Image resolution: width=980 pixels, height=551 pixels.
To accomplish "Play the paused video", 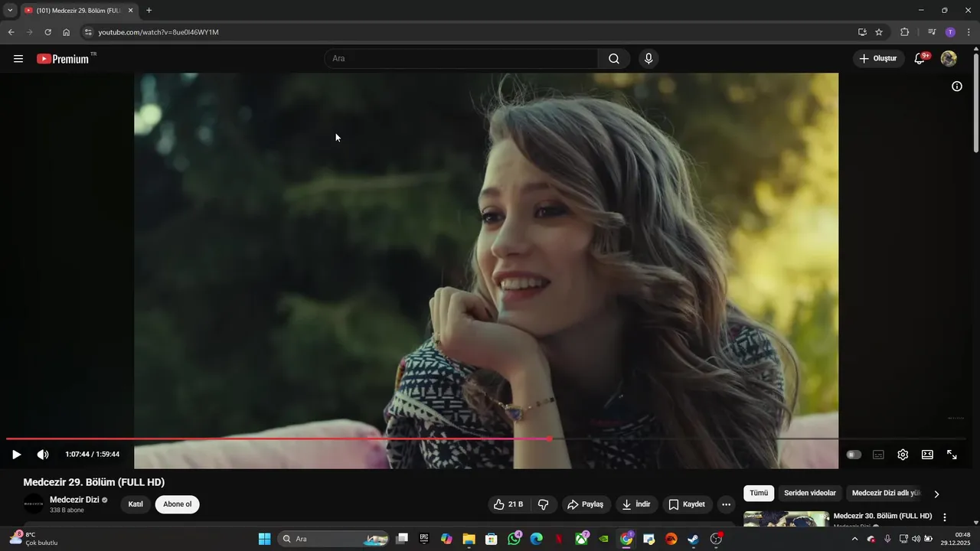I will pyautogui.click(x=16, y=455).
